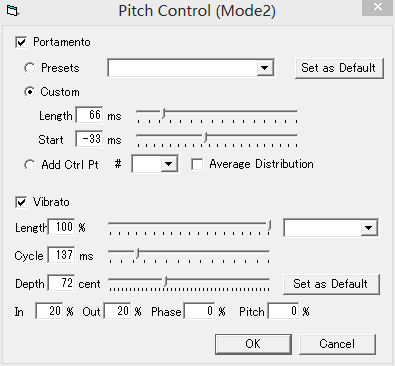
Task: Focus the portamento Start ms field
Action: [89, 139]
